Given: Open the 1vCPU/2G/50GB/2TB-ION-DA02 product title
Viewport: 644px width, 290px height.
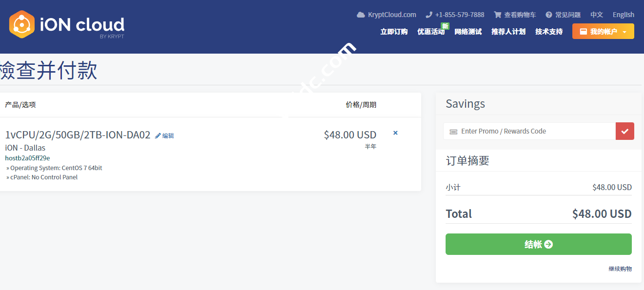Looking at the screenshot, I should [x=78, y=135].
